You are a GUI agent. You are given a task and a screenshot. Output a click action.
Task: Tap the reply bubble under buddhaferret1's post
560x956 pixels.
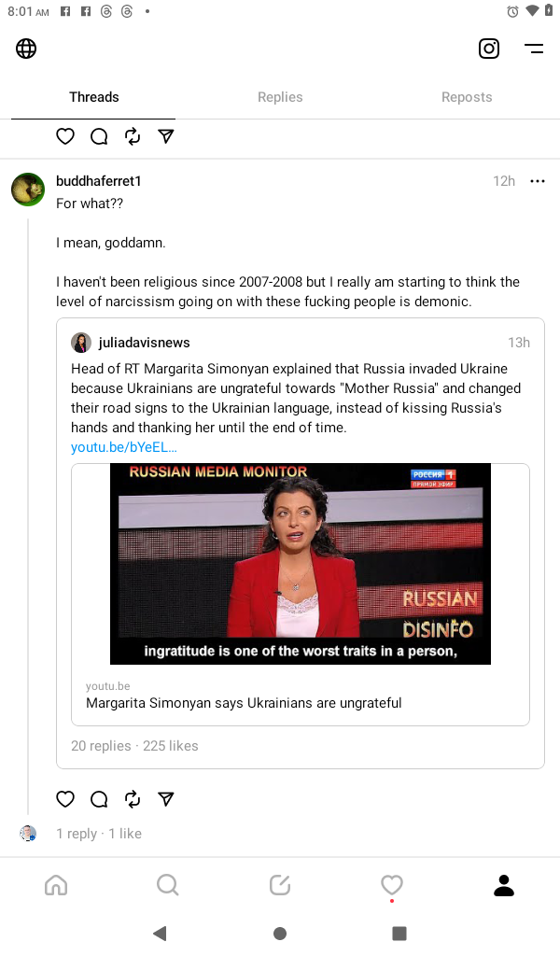(x=99, y=799)
